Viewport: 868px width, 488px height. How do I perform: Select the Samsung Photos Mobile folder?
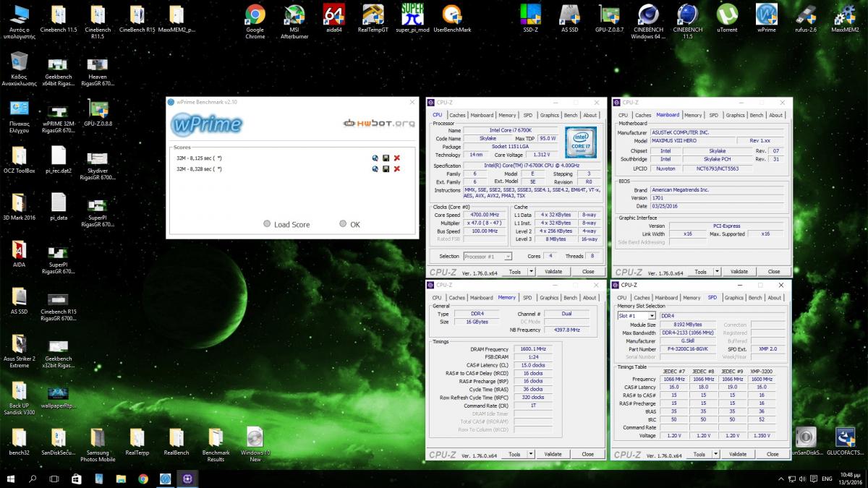tap(98, 444)
